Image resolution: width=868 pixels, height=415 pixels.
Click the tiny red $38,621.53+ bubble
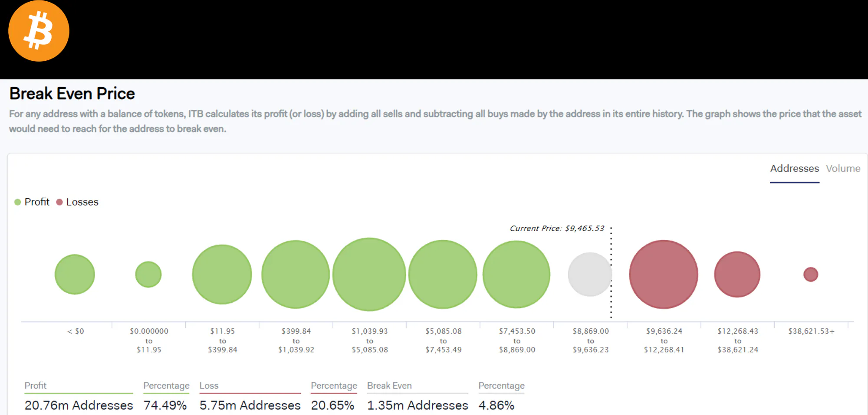811,274
